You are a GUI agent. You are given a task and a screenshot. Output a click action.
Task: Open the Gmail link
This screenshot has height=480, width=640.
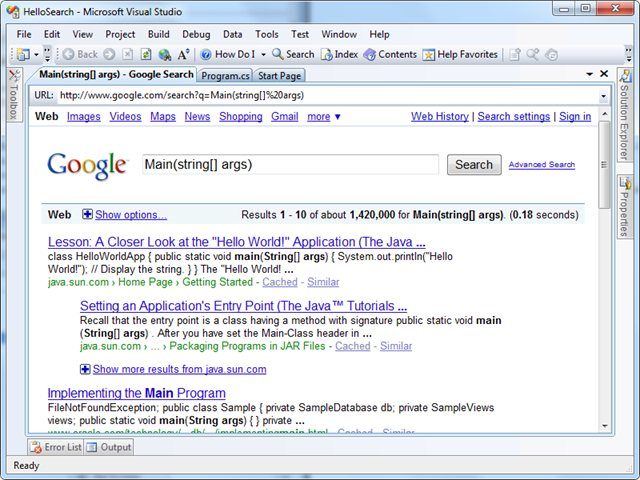pyautogui.click(x=285, y=117)
